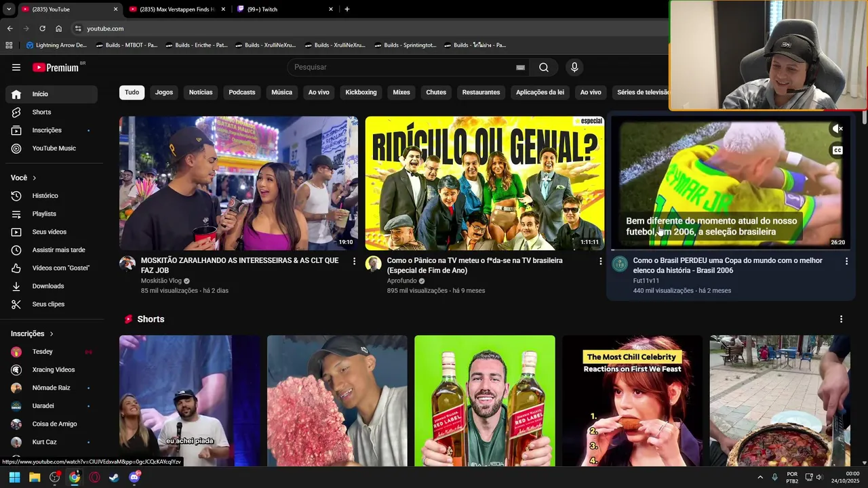Open the bookmarks bar apps grid icon
The height and width of the screenshot is (488, 868).
coord(9,45)
